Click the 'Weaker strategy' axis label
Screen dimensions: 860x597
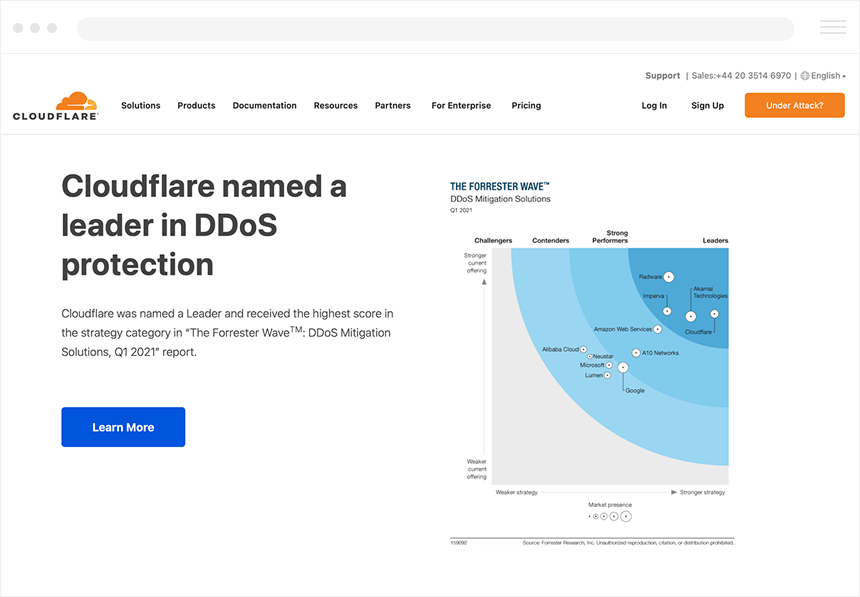[x=517, y=492]
